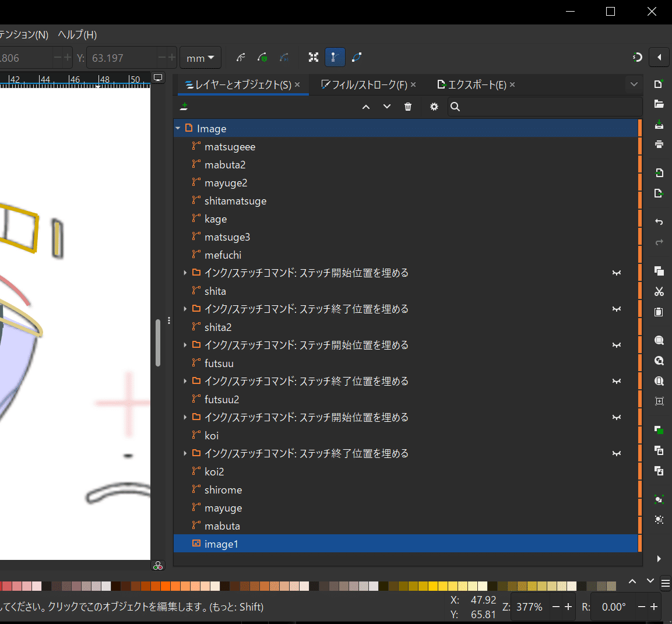672x624 pixels.
Task: Decrease the Y coordinate with minus button
Action: click(161, 58)
